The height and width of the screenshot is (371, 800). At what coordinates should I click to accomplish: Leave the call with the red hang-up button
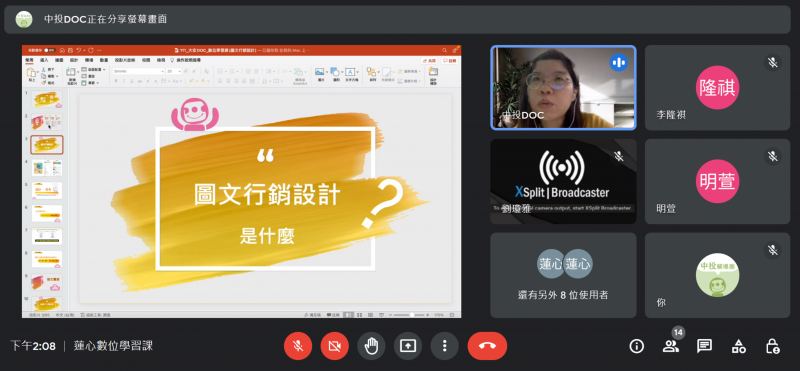pyautogui.click(x=487, y=346)
